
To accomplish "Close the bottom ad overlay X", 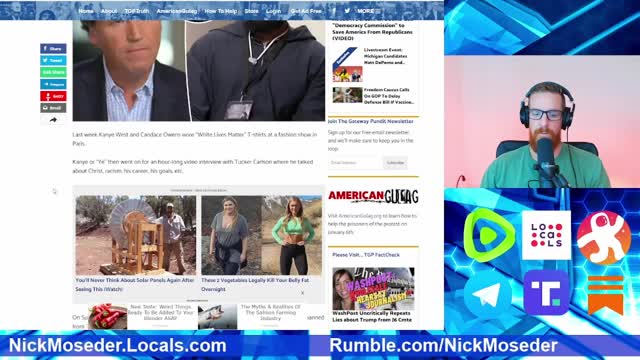I will (302, 293).
